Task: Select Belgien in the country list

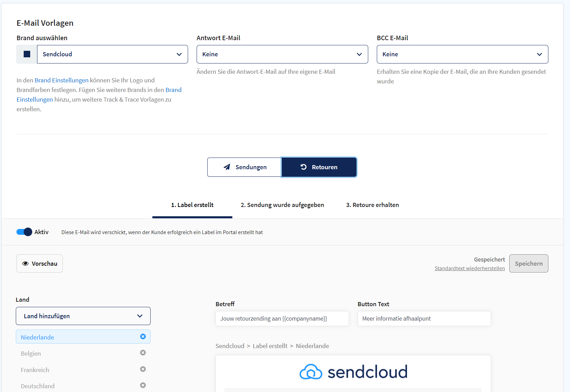Action: click(x=83, y=353)
